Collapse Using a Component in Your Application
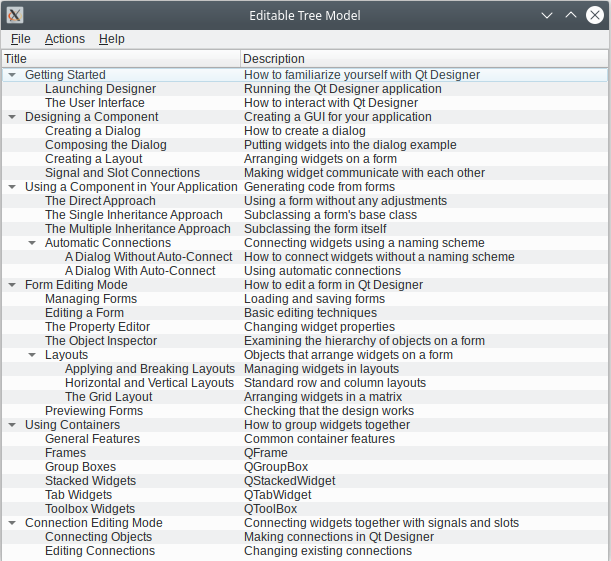The image size is (611, 561). pos(12,187)
